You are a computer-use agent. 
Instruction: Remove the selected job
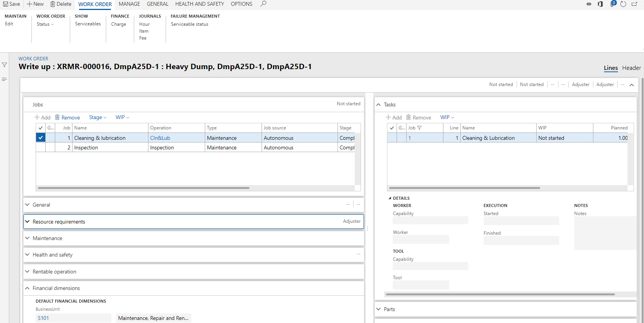point(68,118)
